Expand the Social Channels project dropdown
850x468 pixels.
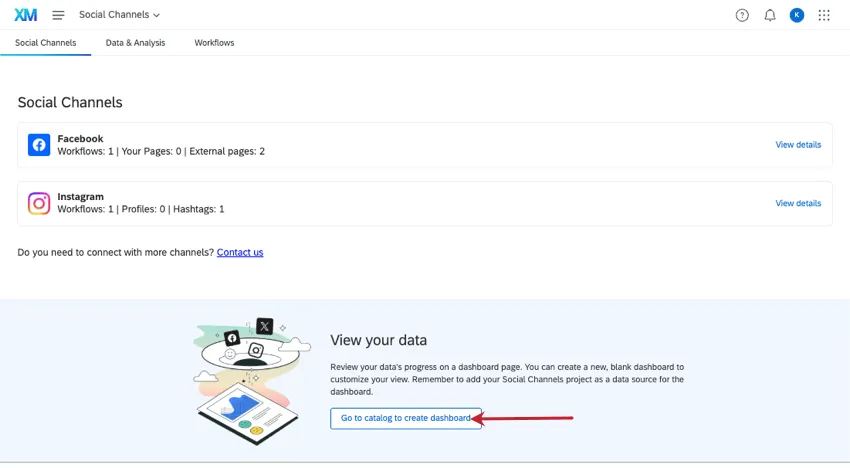click(x=119, y=15)
